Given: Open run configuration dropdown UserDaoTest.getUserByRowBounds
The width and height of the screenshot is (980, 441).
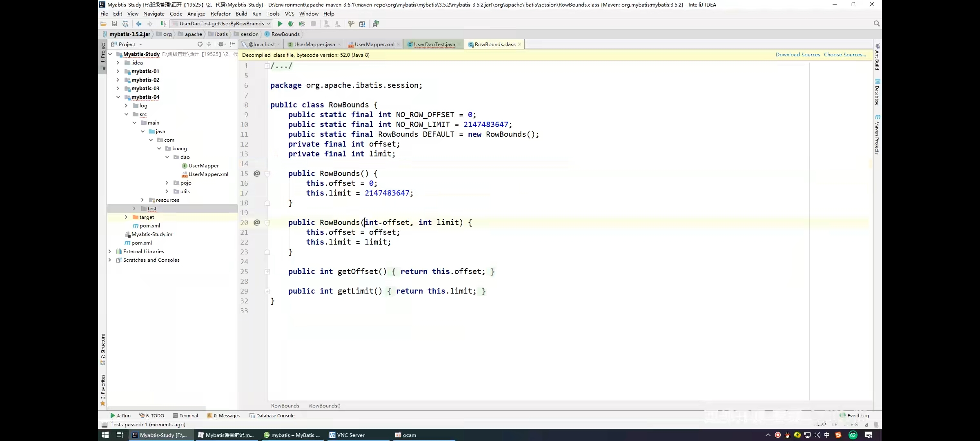Looking at the screenshot, I should coord(221,24).
